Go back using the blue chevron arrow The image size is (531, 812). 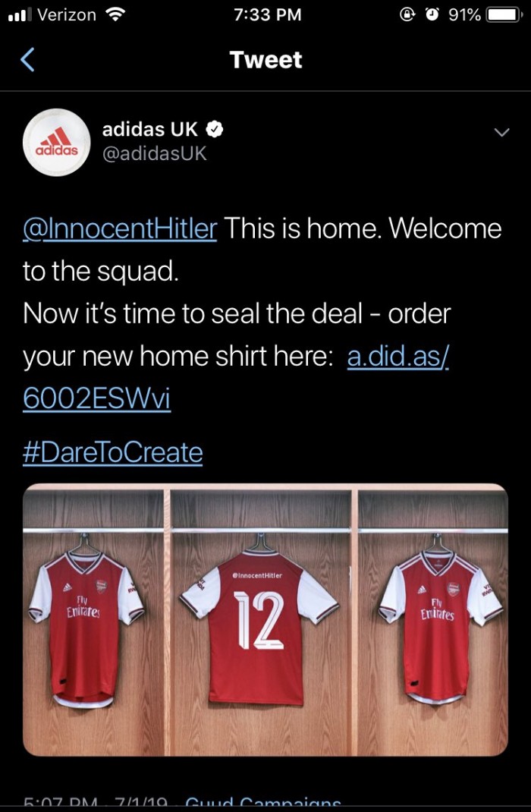coord(27,60)
